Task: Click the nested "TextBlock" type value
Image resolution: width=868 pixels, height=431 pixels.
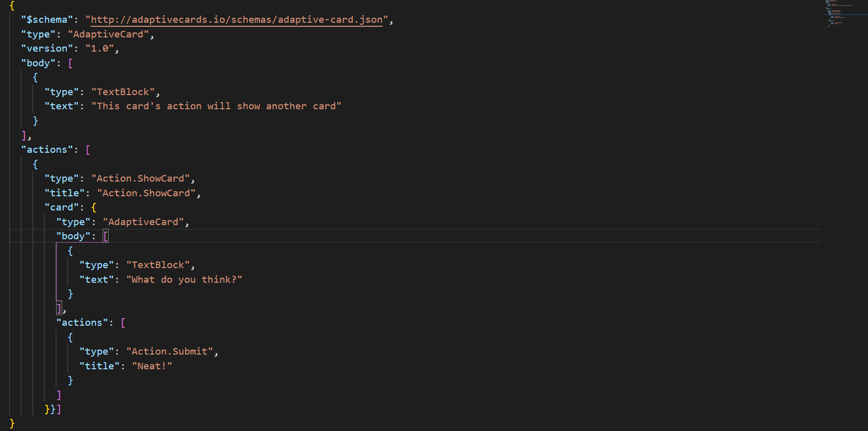Action: click(x=158, y=265)
